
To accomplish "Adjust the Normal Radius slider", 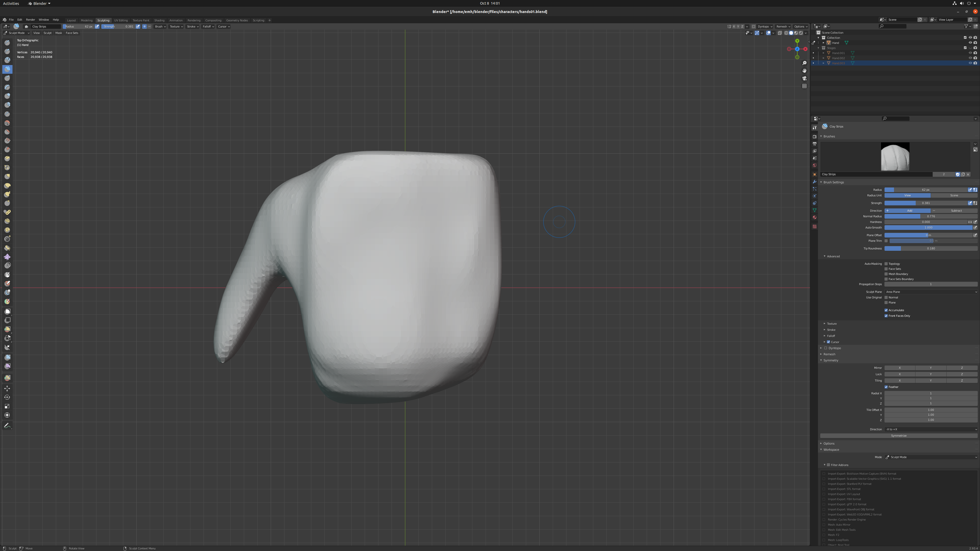I will click(x=930, y=216).
